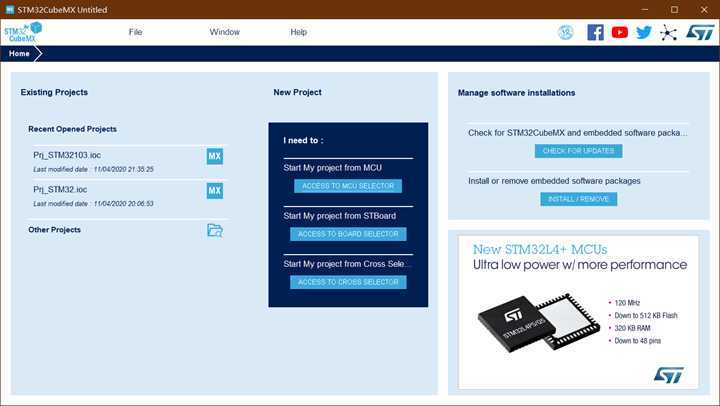Browse other projects with the folder icon

pyautogui.click(x=214, y=230)
